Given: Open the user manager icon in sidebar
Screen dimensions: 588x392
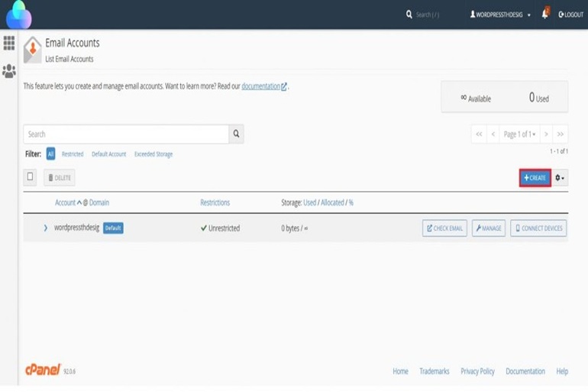Looking at the screenshot, I should click(x=9, y=71).
